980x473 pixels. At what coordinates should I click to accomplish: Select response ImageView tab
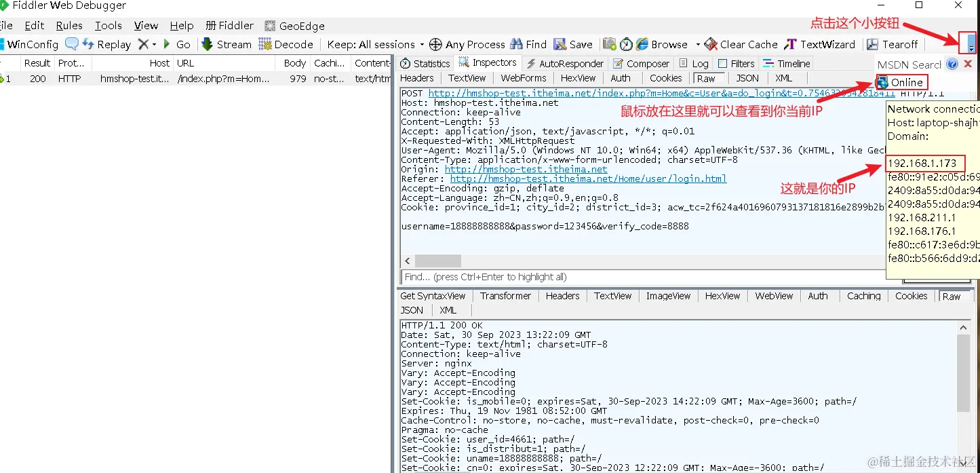tap(668, 296)
